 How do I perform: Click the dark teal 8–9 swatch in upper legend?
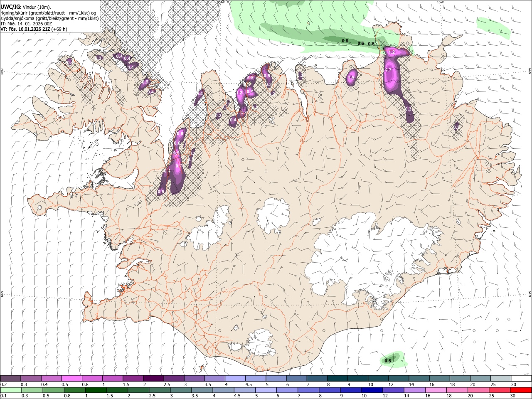tap(337, 378)
